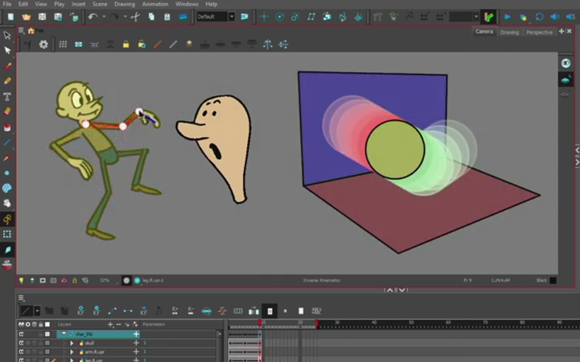Click the red playhead frame marker
This screenshot has height=362, width=580.
coord(260,323)
